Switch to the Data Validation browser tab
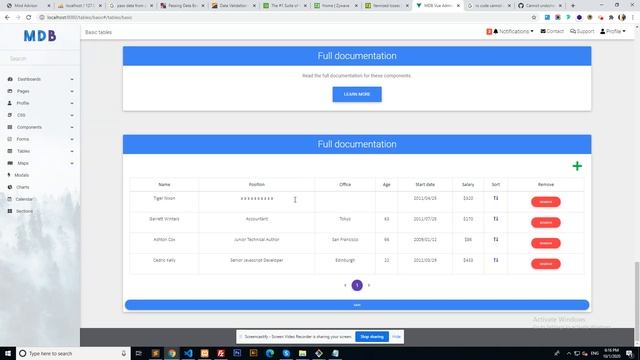This screenshot has width=640, height=360. click(x=233, y=6)
